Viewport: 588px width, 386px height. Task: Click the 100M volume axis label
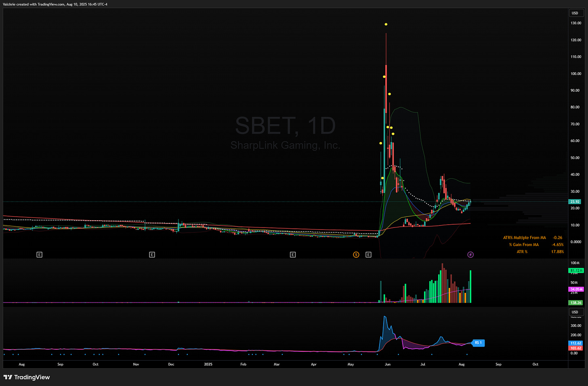pyautogui.click(x=575, y=263)
